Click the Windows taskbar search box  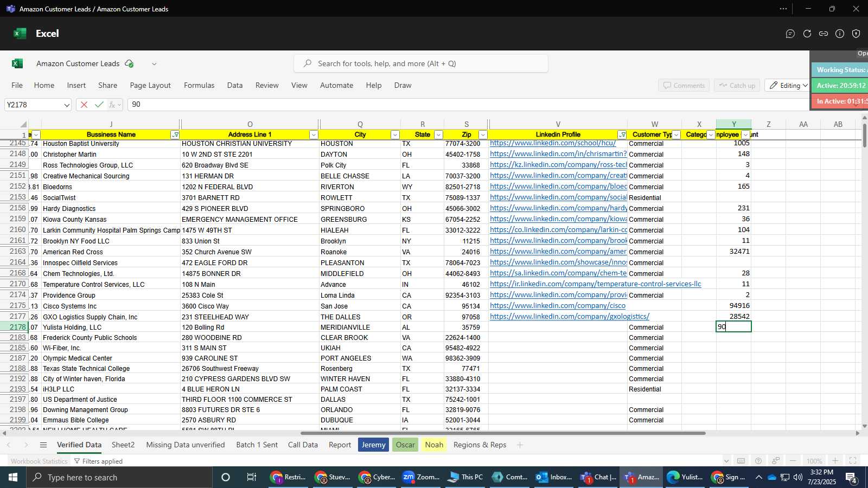click(x=119, y=477)
